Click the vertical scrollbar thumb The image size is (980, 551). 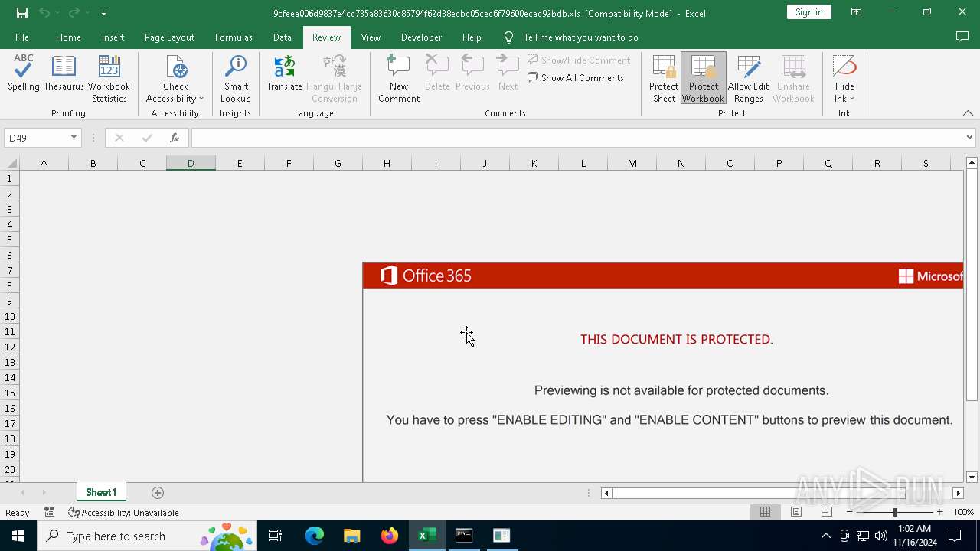pos(972,285)
